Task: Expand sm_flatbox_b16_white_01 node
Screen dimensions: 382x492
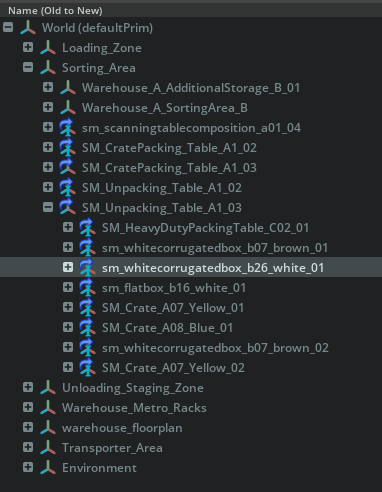Action: [68, 287]
